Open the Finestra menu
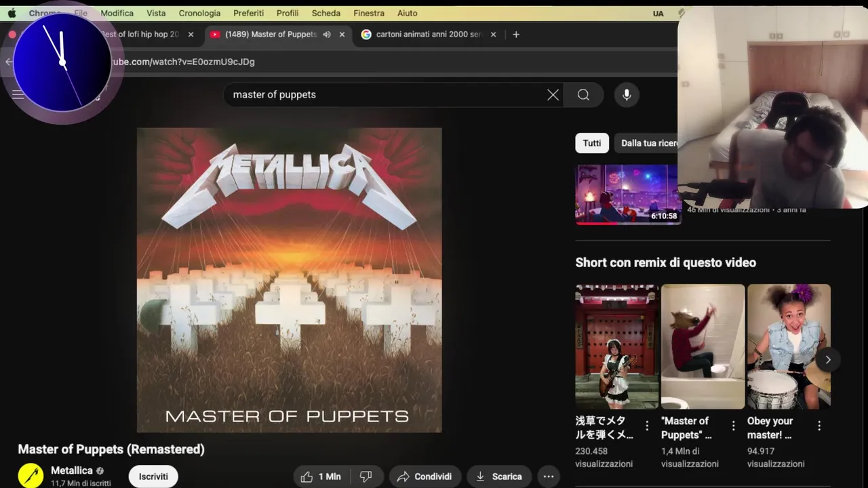The height and width of the screenshot is (488, 868). 369,13
